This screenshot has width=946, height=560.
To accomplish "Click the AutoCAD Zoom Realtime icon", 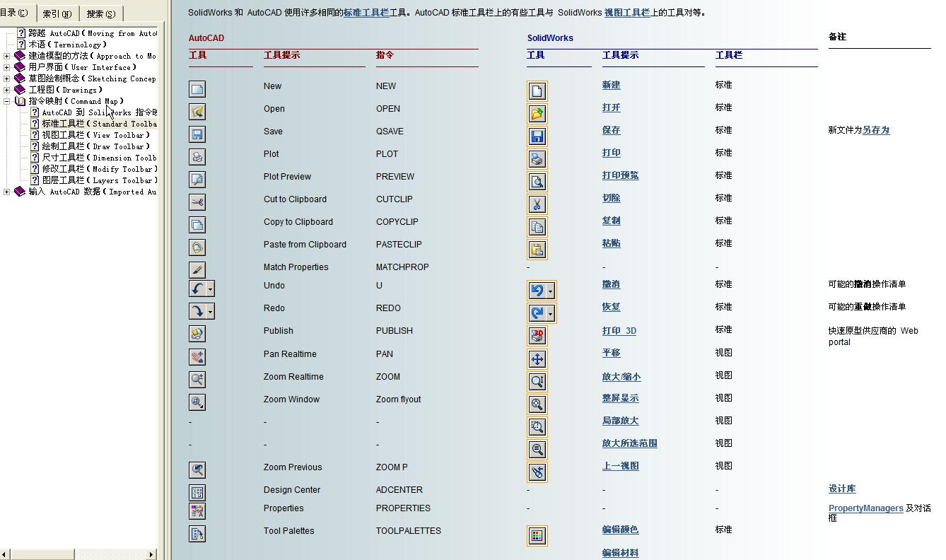I will [197, 380].
